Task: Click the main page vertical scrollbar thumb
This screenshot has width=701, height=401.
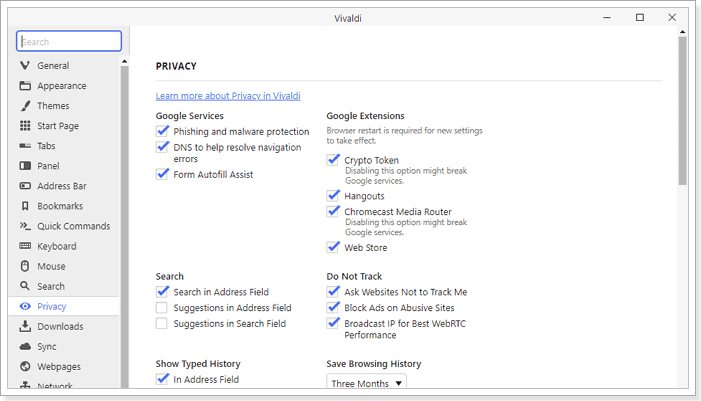Action: (682, 111)
